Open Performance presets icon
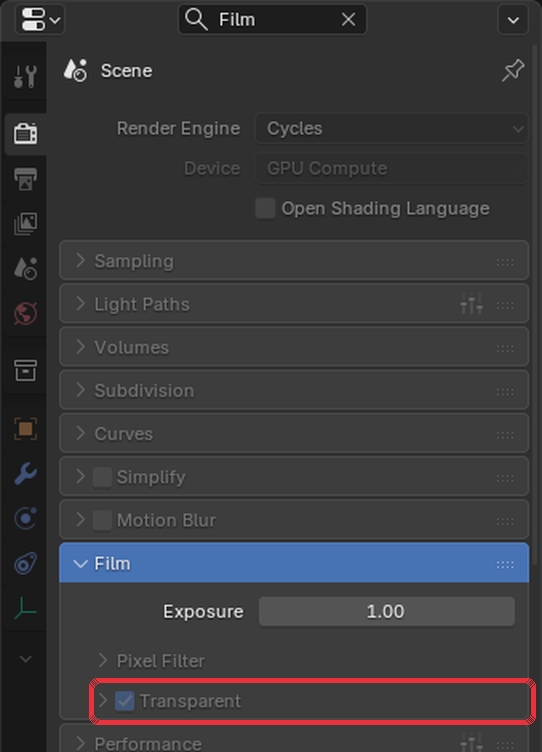Screen dimensions: 542x752 471,742
